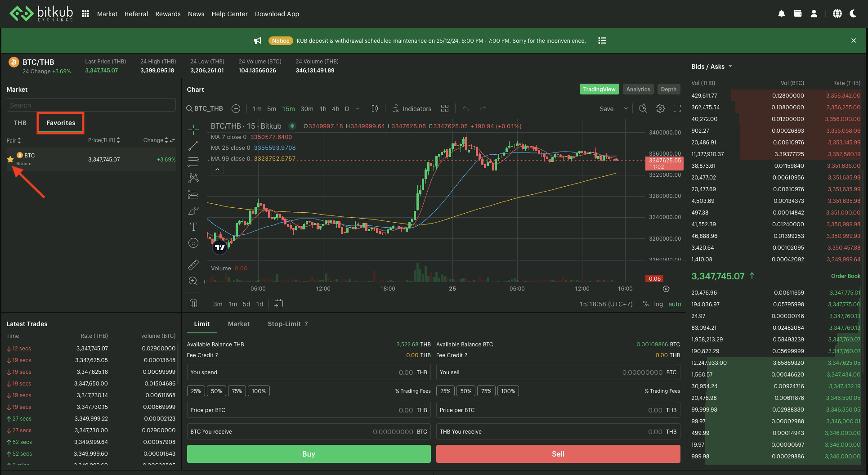The image size is (868, 475).
Task: Select the brush drawing tool
Action: tap(193, 211)
